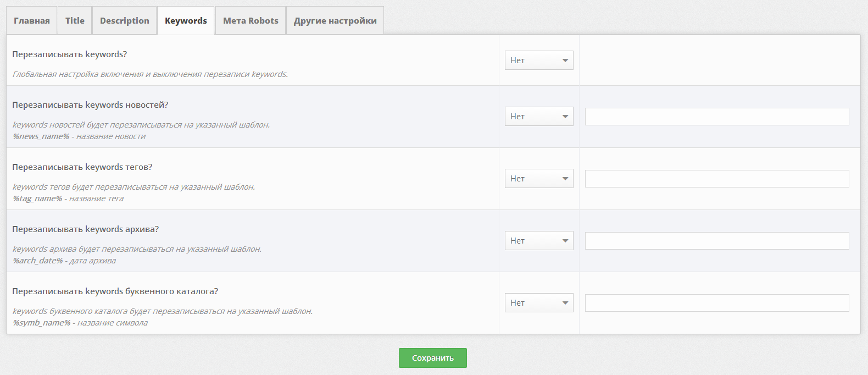Focus the tags keywords template field
This screenshot has height=375, width=868.
point(717,179)
